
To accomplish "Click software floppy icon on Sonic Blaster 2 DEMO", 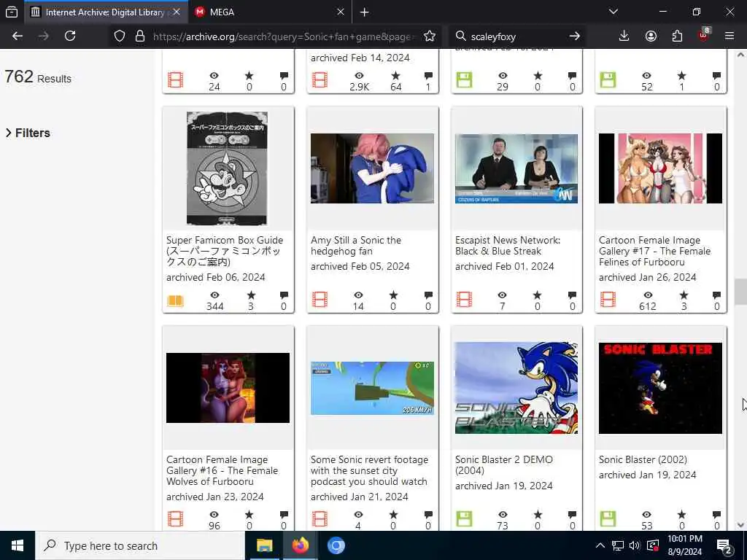I will pyautogui.click(x=464, y=518).
